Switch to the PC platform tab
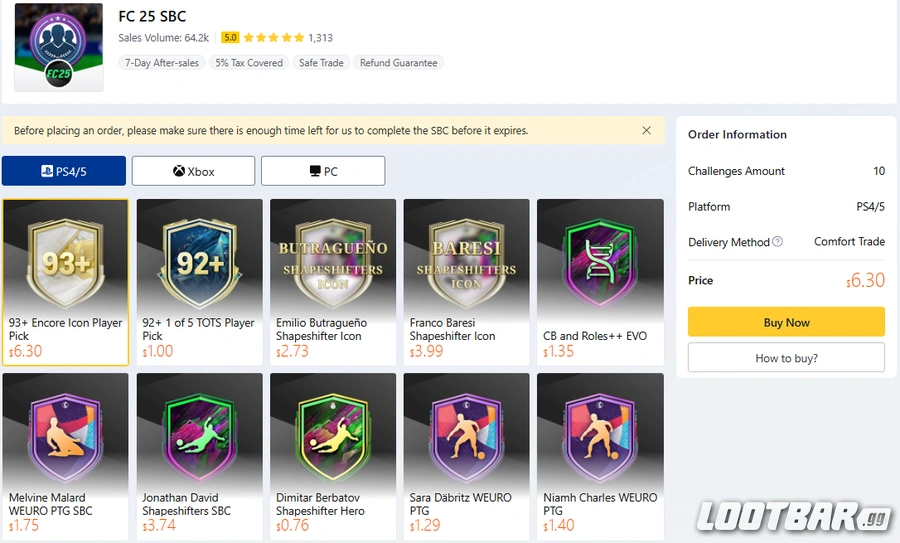Image resolution: width=900 pixels, height=543 pixels. pos(323,171)
